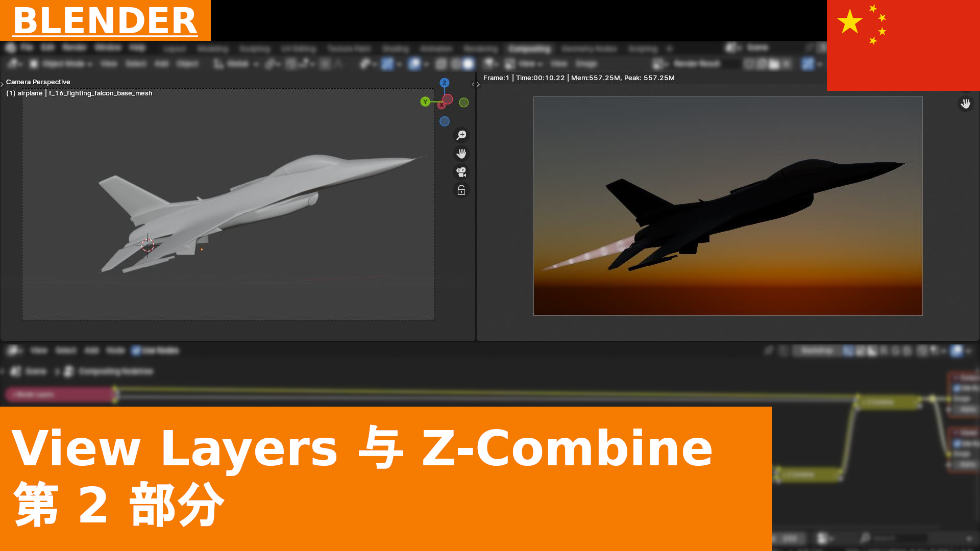The width and height of the screenshot is (980, 551).
Task: Select the red Render Layers node
Action: pyautogui.click(x=60, y=394)
